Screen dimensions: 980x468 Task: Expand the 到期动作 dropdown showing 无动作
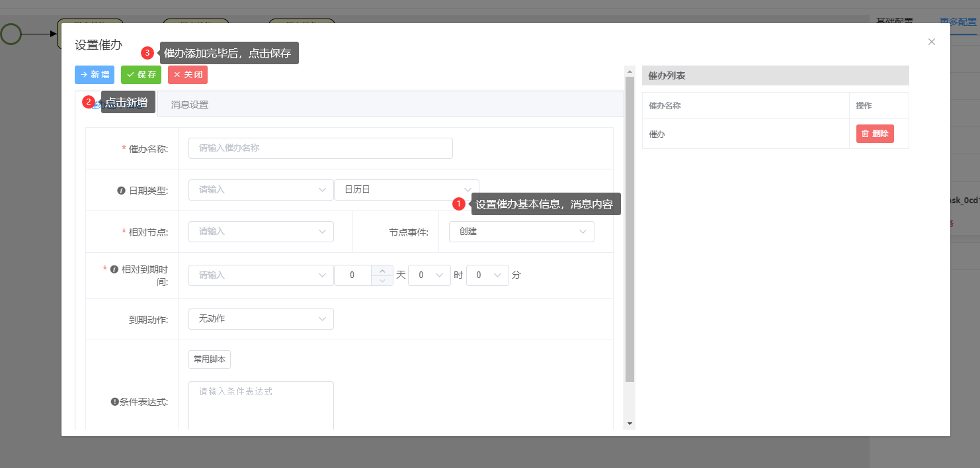click(261, 319)
